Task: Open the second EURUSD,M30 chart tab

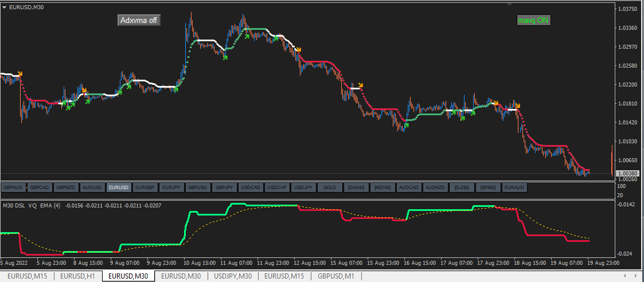Action: [x=181, y=276]
